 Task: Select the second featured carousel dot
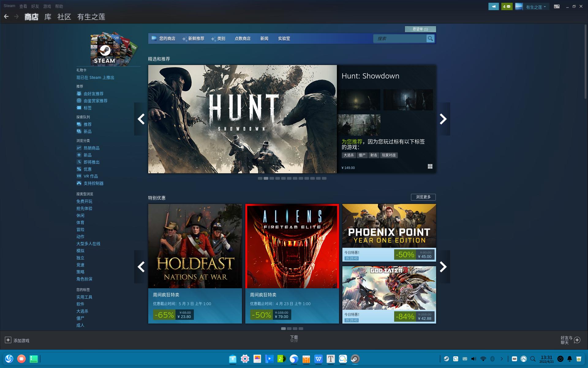(266, 178)
